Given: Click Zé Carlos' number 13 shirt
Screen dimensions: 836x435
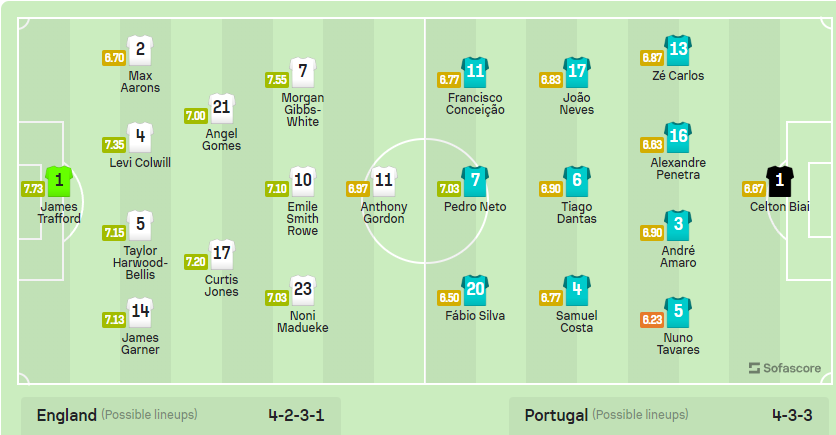Looking at the screenshot, I should [678, 51].
